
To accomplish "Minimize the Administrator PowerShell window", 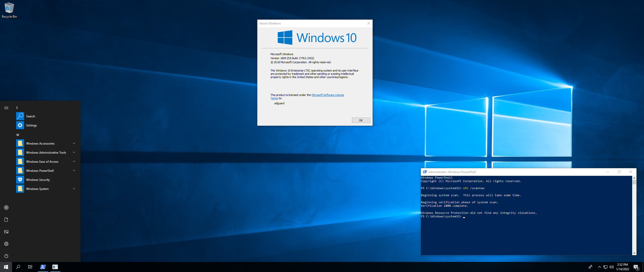I will coord(608,172).
